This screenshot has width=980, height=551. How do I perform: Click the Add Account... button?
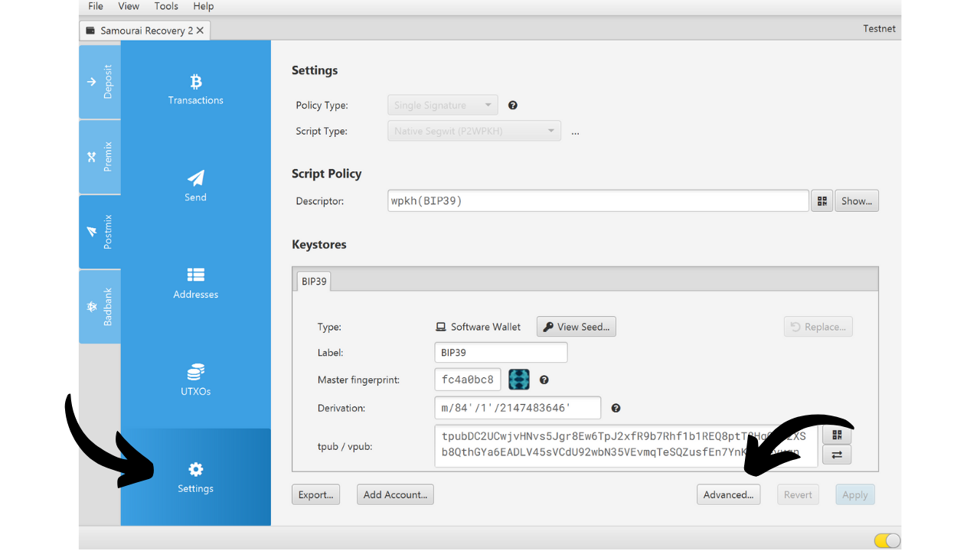(395, 494)
